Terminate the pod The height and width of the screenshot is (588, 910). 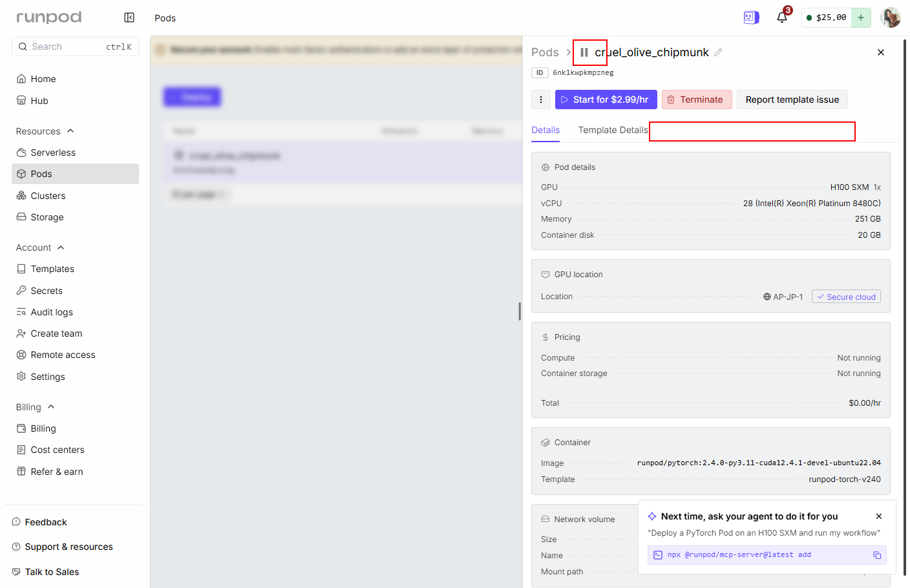697,100
